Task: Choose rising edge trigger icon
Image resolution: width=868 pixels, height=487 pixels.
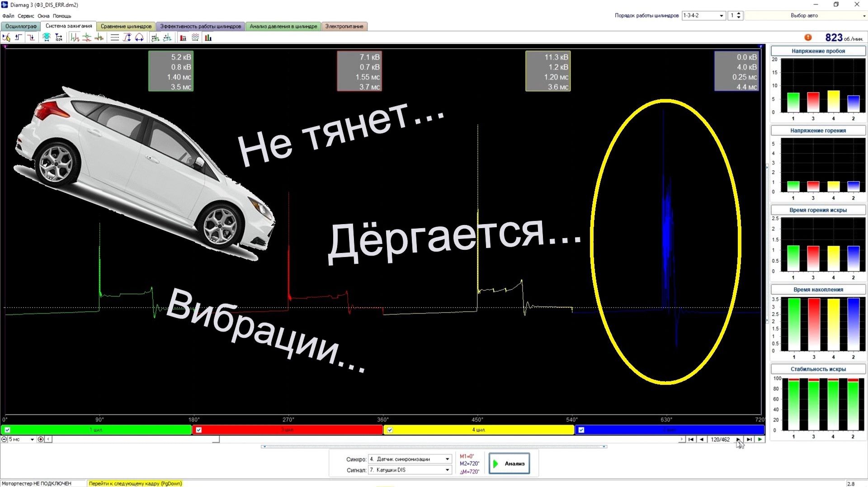Action: point(19,37)
